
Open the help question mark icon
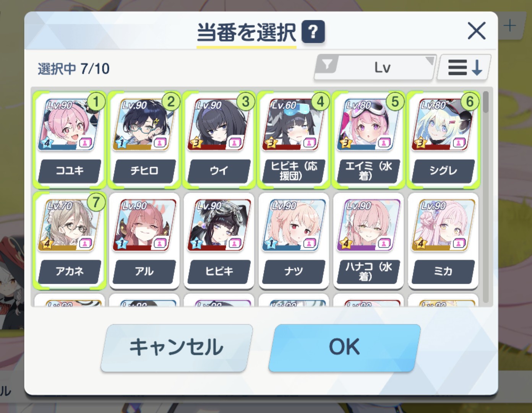tap(313, 31)
